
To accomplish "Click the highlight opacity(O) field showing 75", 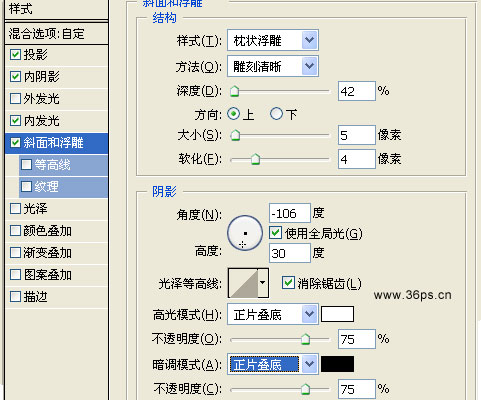I will (x=357, y=339).
